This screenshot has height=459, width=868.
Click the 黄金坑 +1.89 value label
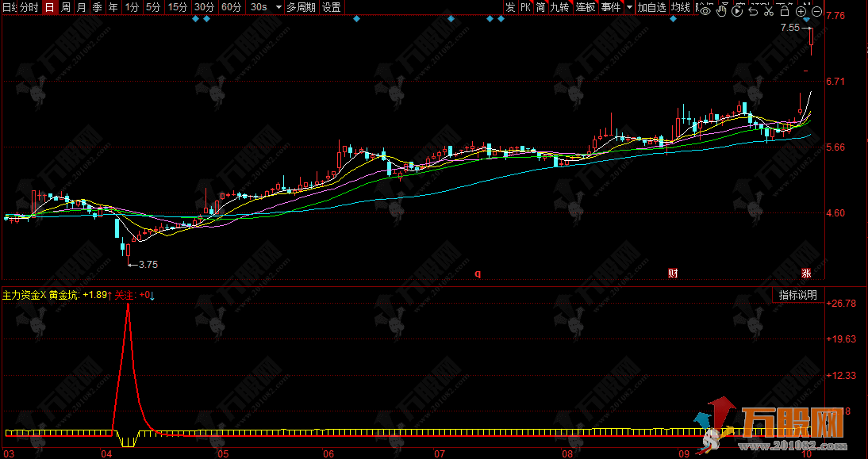tap(81, 296)
